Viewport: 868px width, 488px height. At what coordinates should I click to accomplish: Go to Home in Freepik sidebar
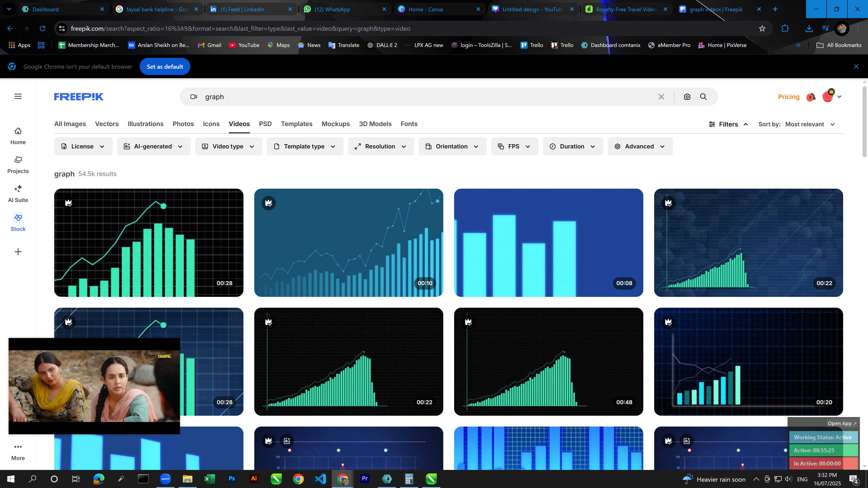point(18,136)
